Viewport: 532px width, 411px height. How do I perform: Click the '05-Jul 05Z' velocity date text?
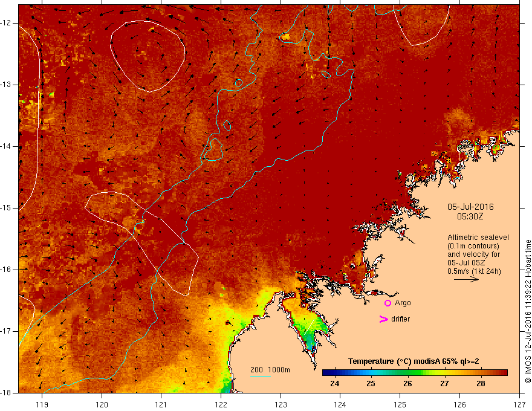pyautogui.click(x=466, y=263)
